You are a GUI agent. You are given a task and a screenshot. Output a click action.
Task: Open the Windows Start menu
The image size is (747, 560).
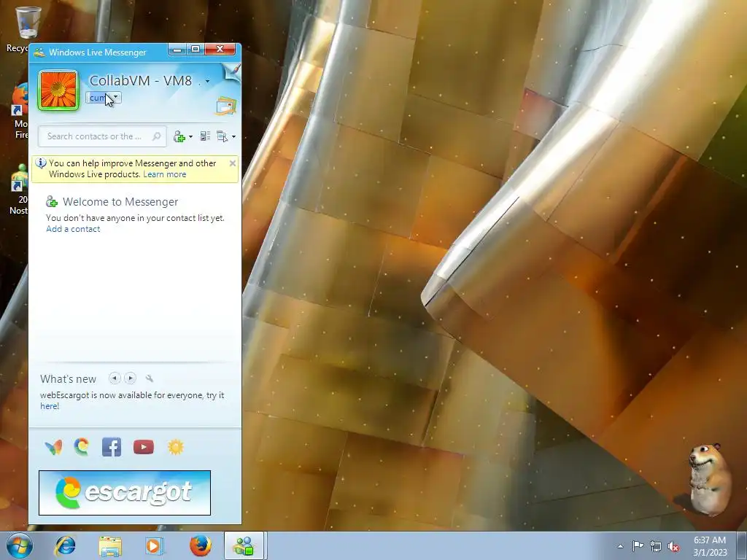coord(20,545)
